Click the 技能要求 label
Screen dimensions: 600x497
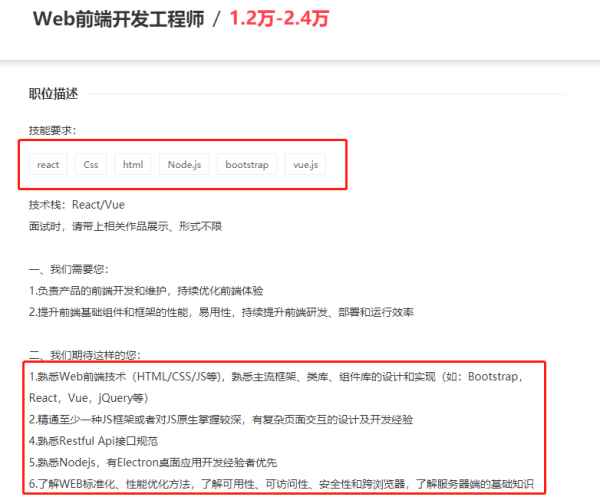click(x=52, y=130)
